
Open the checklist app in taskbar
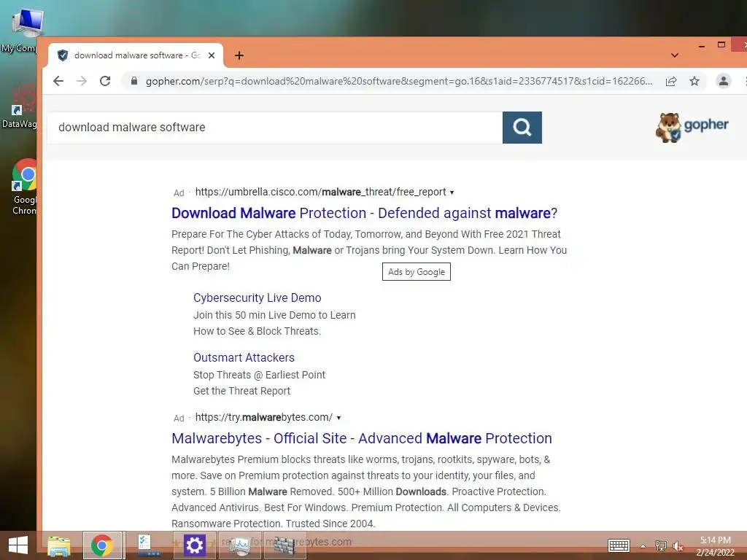148,545
